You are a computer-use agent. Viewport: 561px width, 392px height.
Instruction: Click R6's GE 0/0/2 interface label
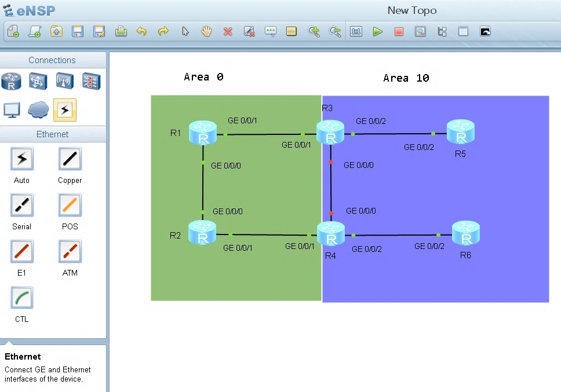(x=429, y=246)
